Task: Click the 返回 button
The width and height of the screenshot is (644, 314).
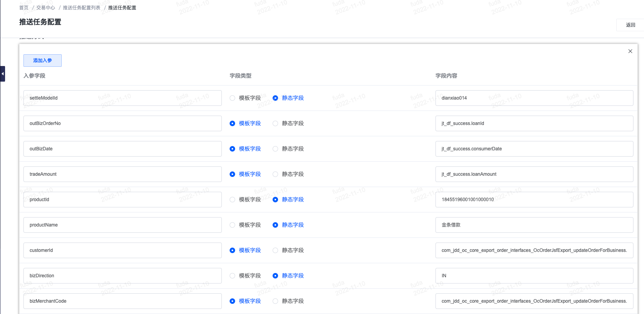Action: click(630, 25)
